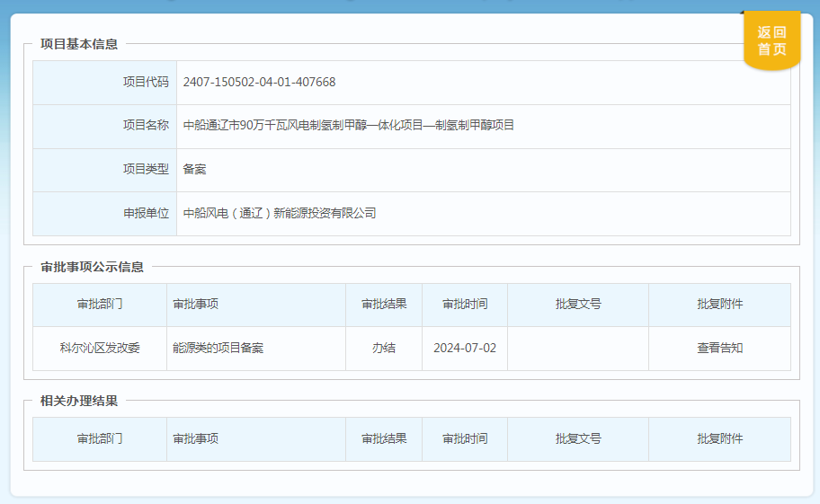Click the 返回首页 button

coord(771,40)
